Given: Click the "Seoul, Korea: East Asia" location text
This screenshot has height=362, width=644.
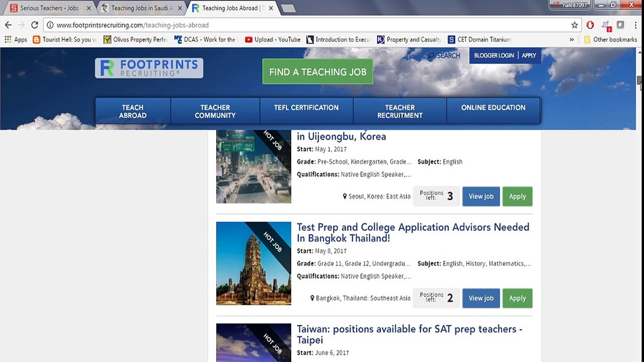Looking at the screenshot, I should point(379,197).
